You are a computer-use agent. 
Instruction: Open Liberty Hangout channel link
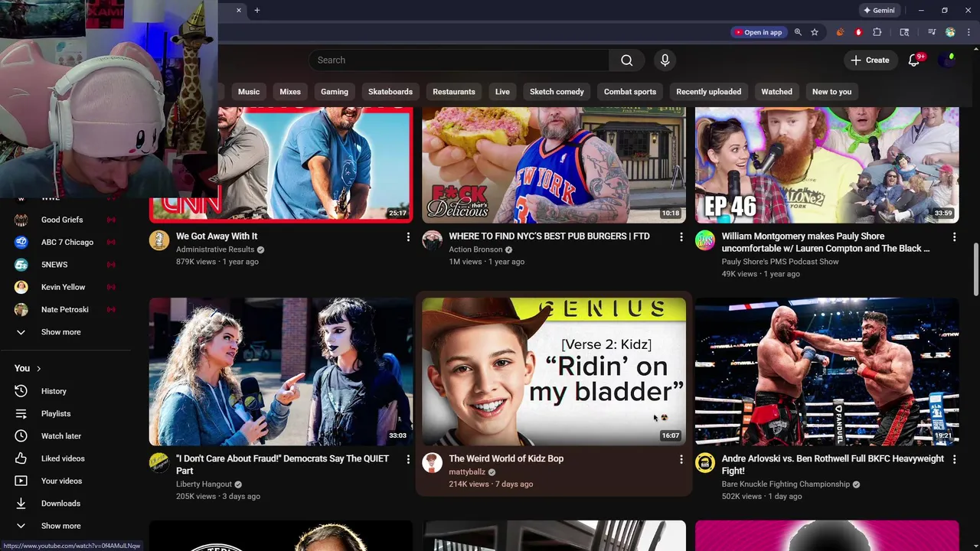204,484
